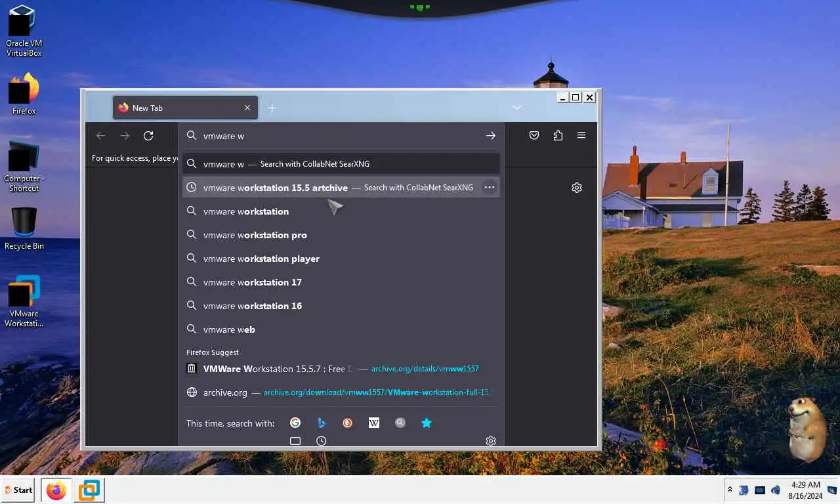This screenshot has width=840, height=504.
Task: Open search settings gear in dropdown
Action: pos(490,441)
